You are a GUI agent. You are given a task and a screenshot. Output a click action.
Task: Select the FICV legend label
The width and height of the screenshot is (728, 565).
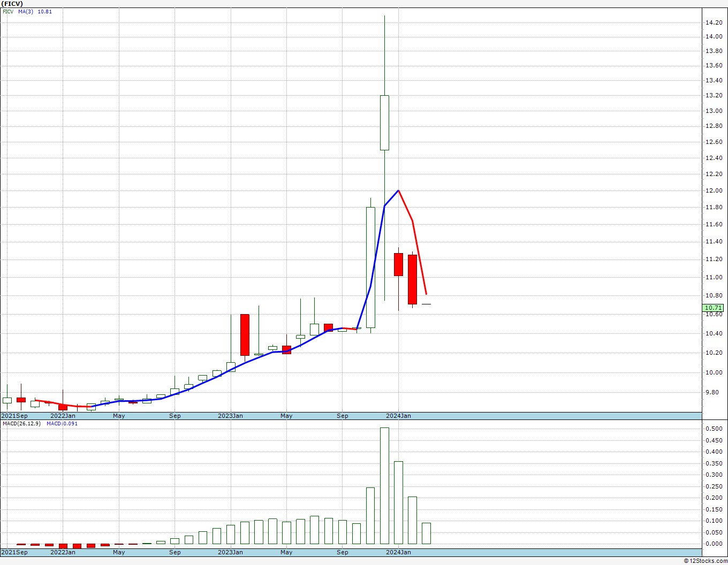[x=8, y=12]
